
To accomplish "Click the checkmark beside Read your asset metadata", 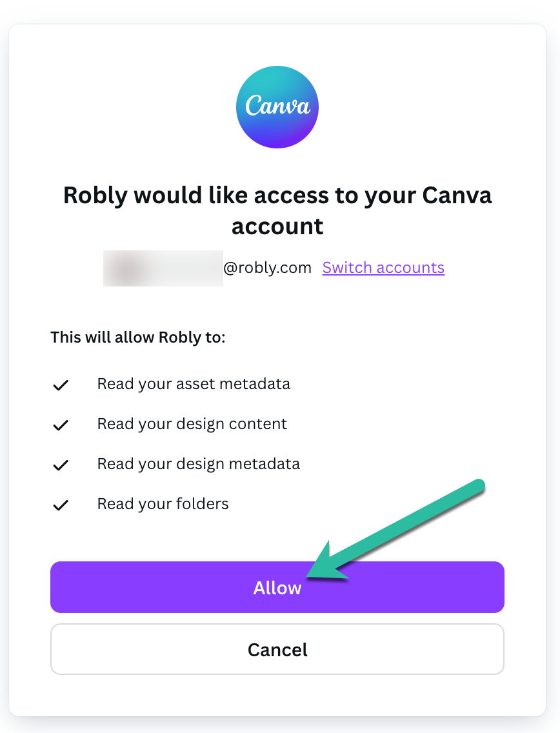I will coord(60,385).
